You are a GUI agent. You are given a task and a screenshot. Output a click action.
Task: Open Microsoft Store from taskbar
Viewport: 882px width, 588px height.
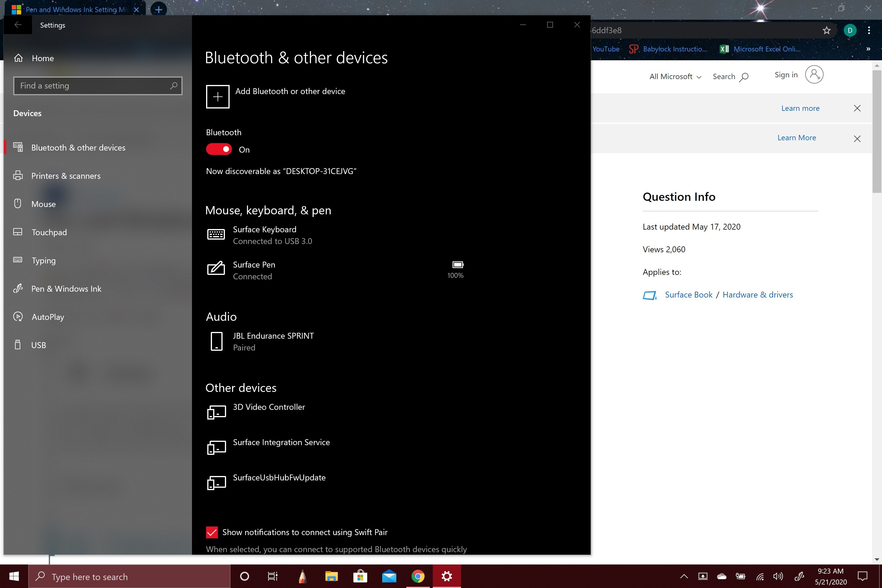(360, 576)
